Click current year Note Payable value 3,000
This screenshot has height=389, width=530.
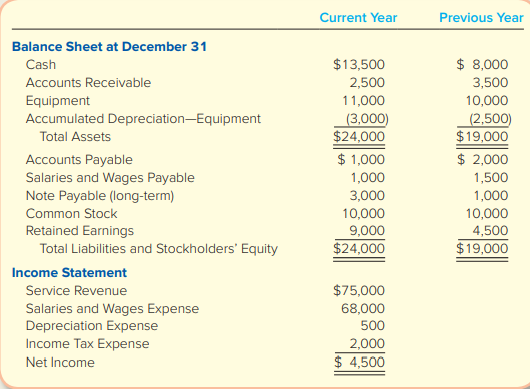[367, 196]
